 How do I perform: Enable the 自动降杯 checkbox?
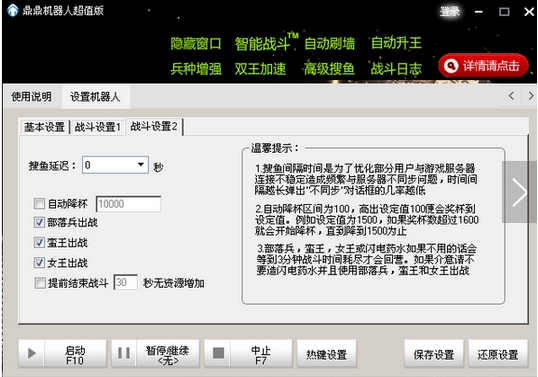pyautogui.click(x=39, y=203)
